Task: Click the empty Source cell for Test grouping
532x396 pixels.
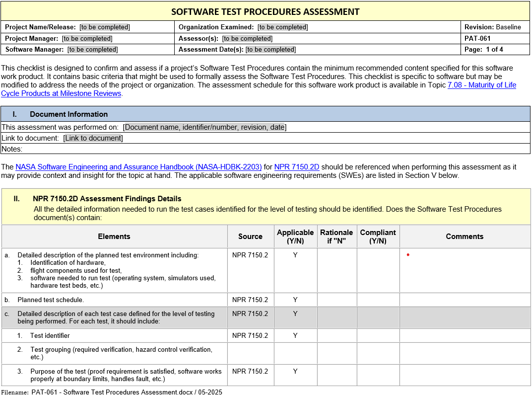Action: pyautogui.click(x=250, y=353)
